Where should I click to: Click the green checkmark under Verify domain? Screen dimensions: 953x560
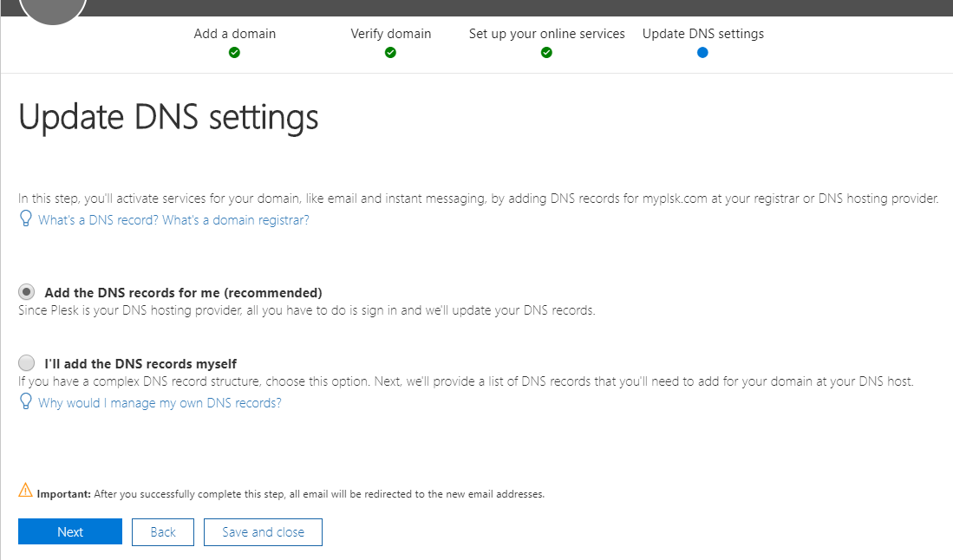click(390, 53)
